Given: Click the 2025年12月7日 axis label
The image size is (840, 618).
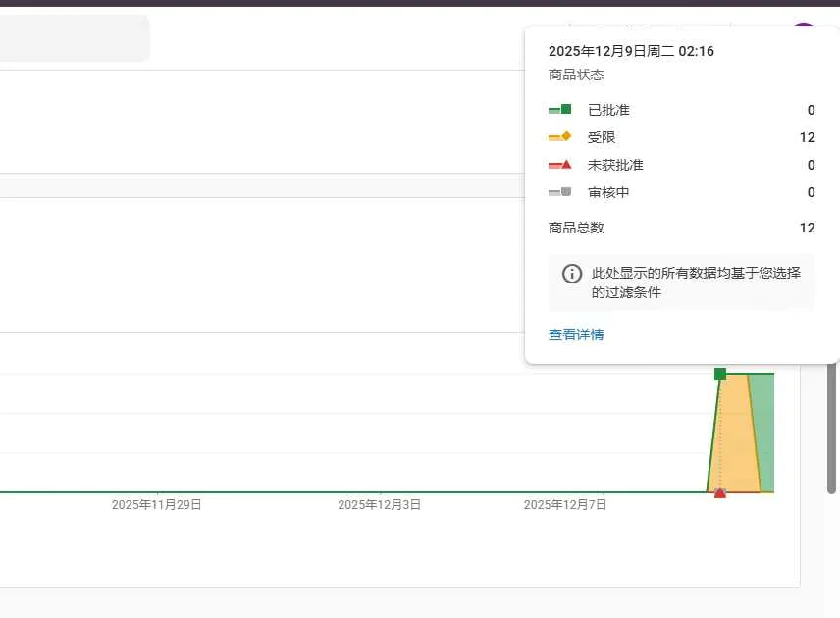Looking at the screenshot, I should tap(565, 505).
